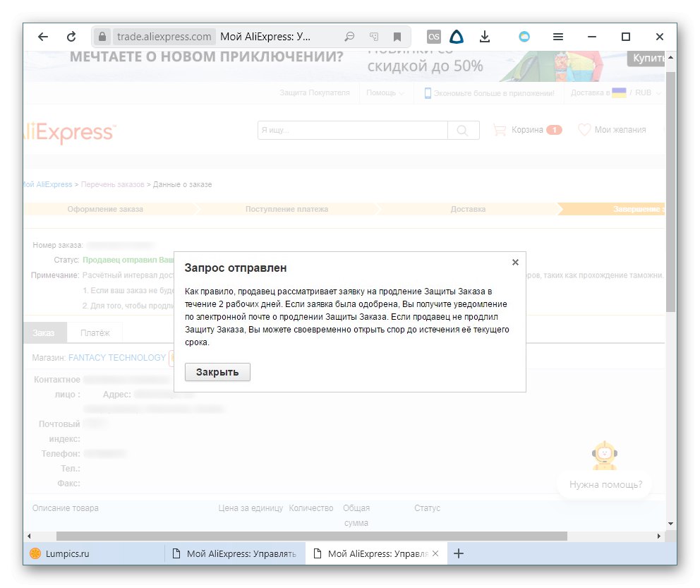
Task: Open the Перечень заказов breadcrumb link
Action: (x=112, y=184)
